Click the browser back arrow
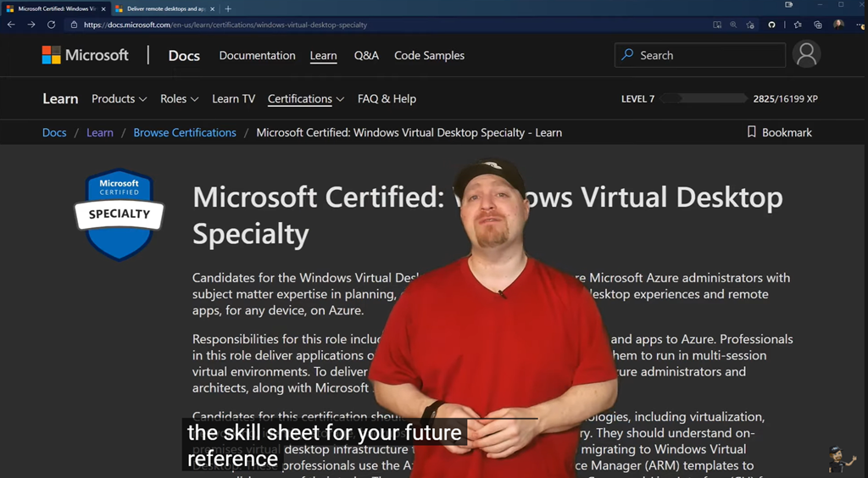 (x=11, y=25)
